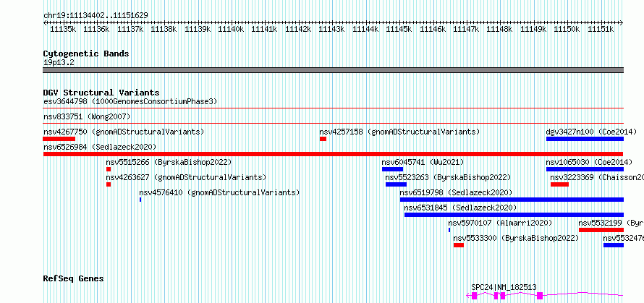Open variant nsv3223369 (Chaisson)

(597, 177)
